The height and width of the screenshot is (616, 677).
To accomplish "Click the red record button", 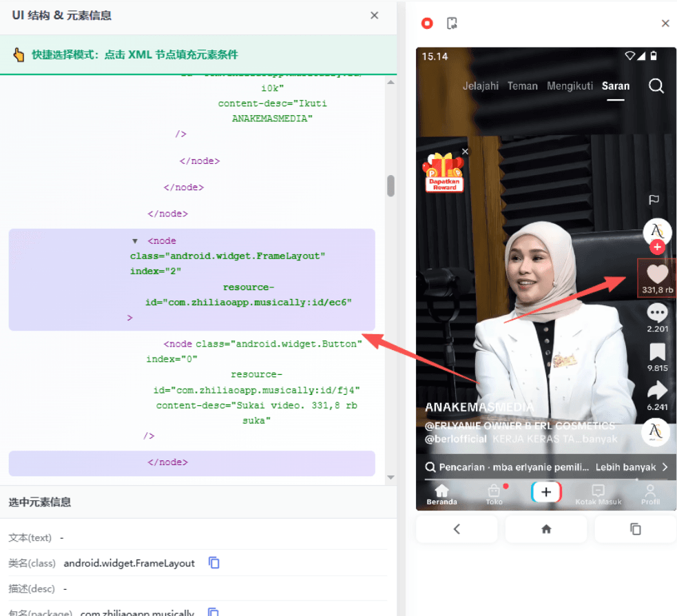I will click(x=427, y=23).
